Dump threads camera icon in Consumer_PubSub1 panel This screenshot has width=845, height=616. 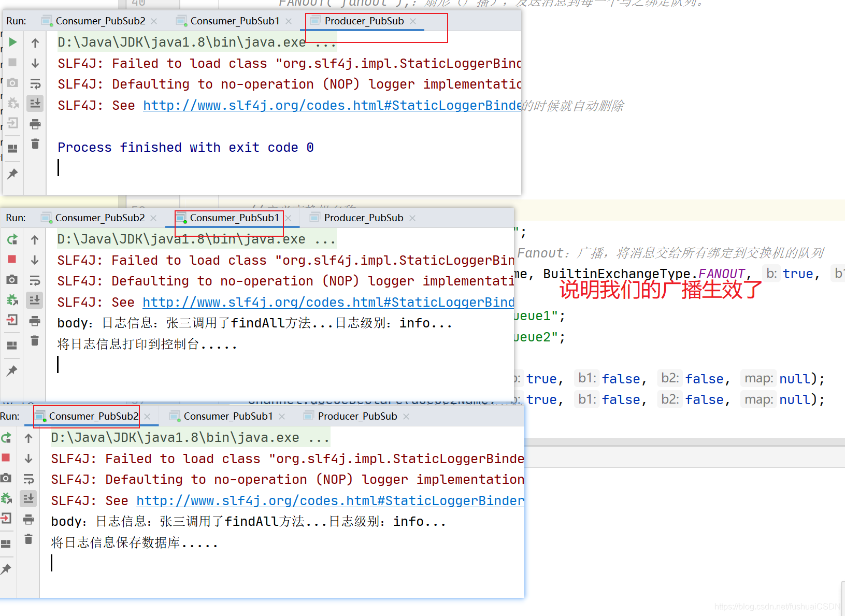coord(12,280)
